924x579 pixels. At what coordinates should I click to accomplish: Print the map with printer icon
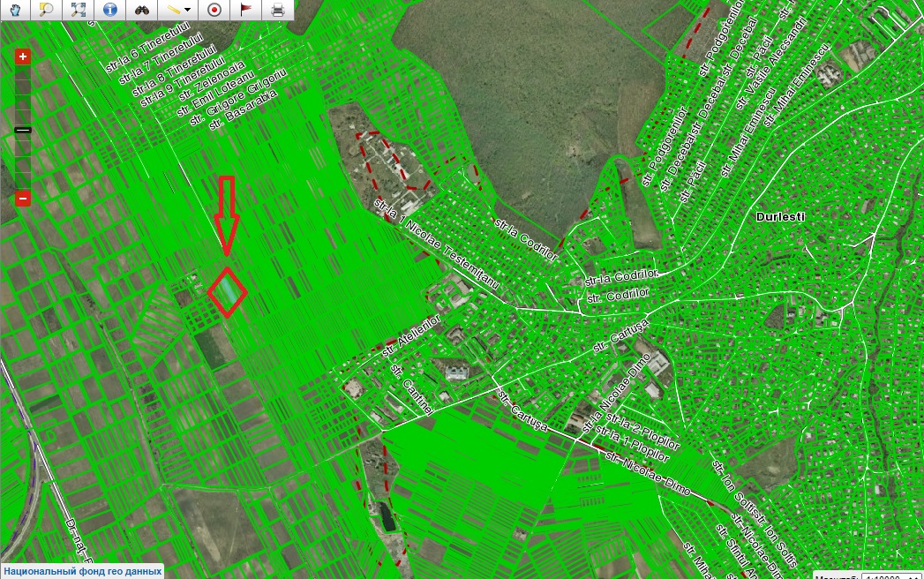278,11
